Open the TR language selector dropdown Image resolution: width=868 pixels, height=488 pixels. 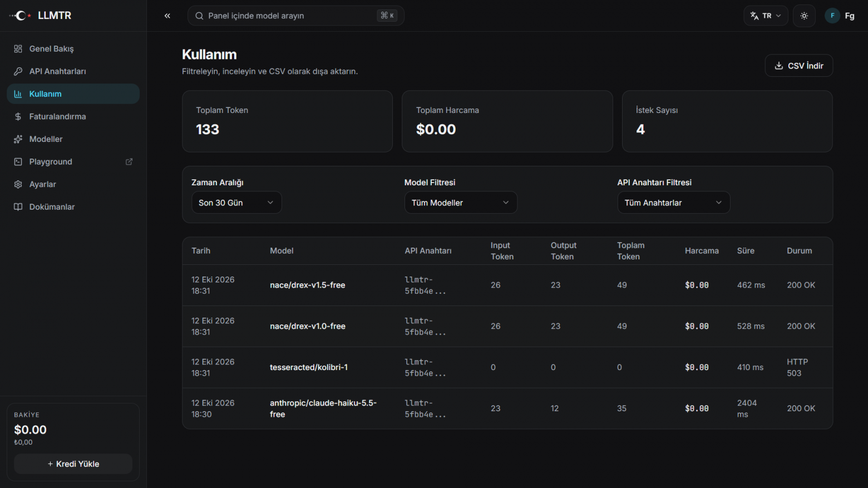point(766,16)
